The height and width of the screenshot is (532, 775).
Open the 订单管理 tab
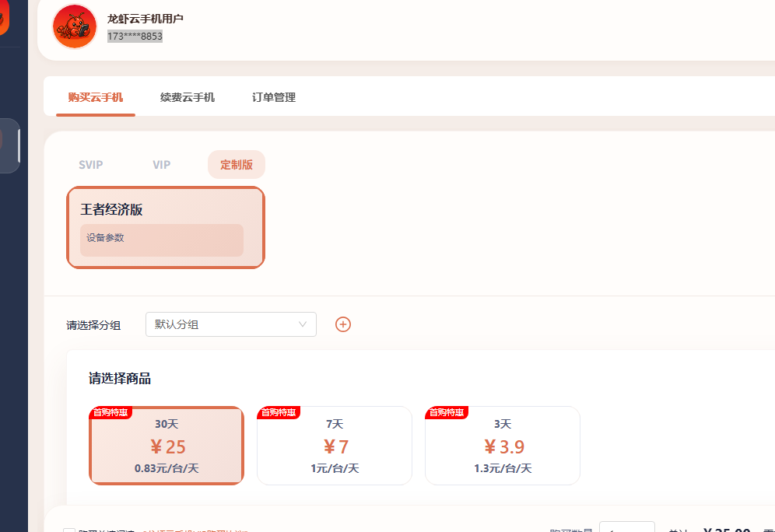pyautogui.click(x=274, y=97)
